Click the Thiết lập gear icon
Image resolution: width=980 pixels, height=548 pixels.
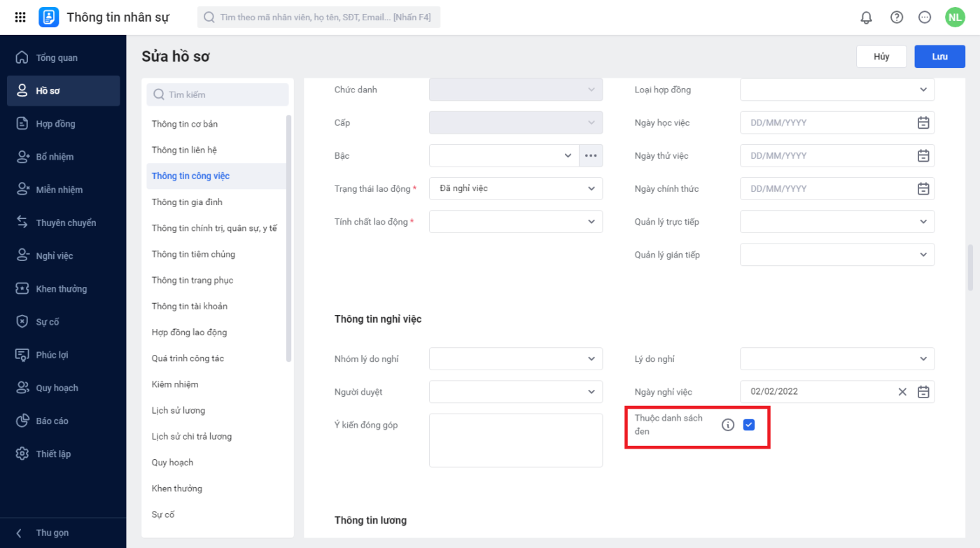click(x=22, y=454)
